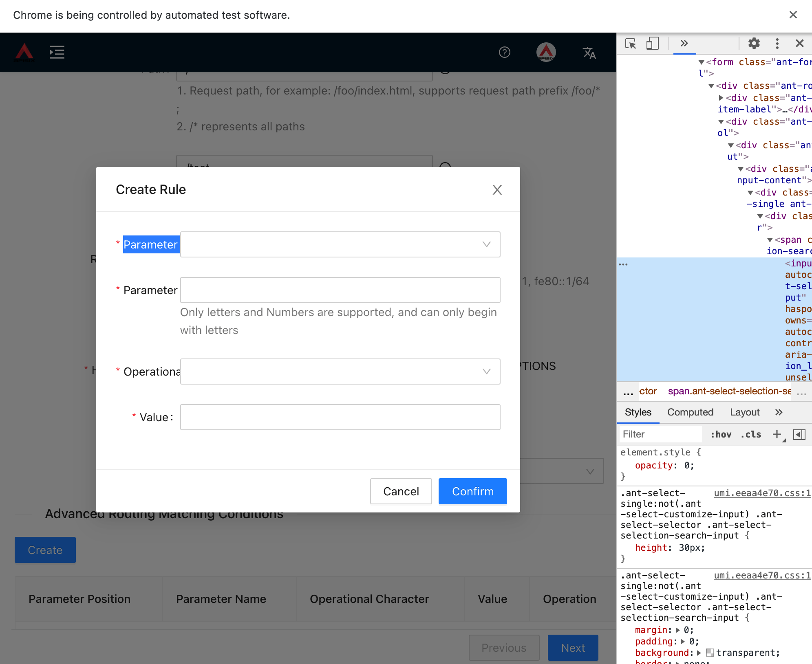Click the APISIX user avatar
The image size is (812, 664).
[546, 52]
